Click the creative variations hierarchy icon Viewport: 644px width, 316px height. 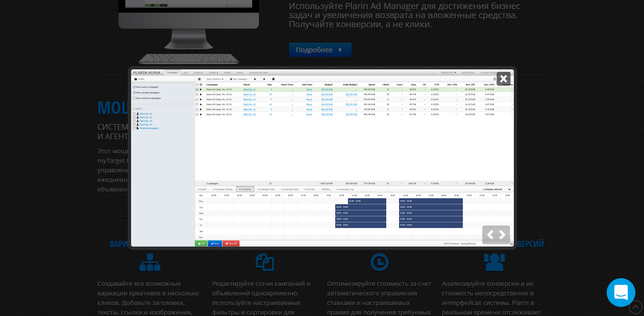click(150, 262)
